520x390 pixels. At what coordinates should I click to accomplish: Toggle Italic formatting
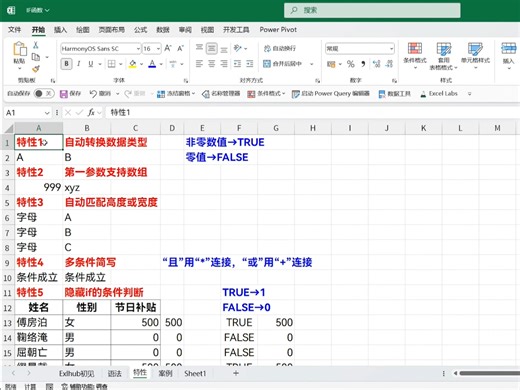[x=79, y=64]
